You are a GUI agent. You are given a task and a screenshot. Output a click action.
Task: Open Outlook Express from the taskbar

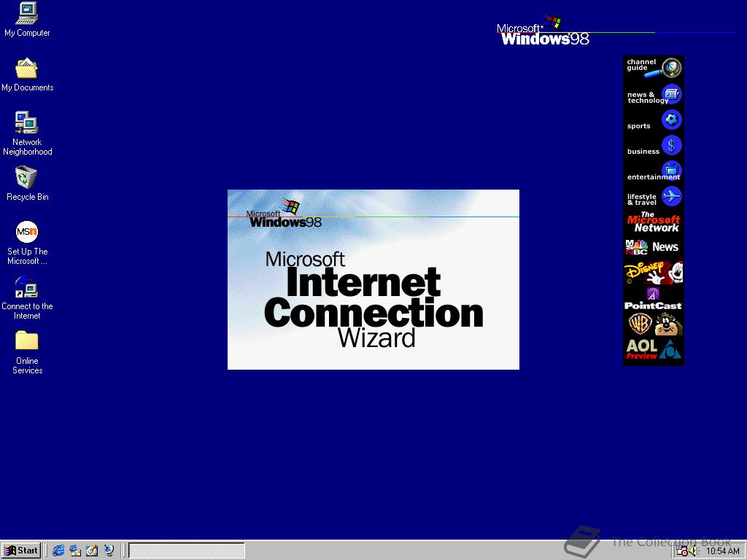click(x=75, y=551)
